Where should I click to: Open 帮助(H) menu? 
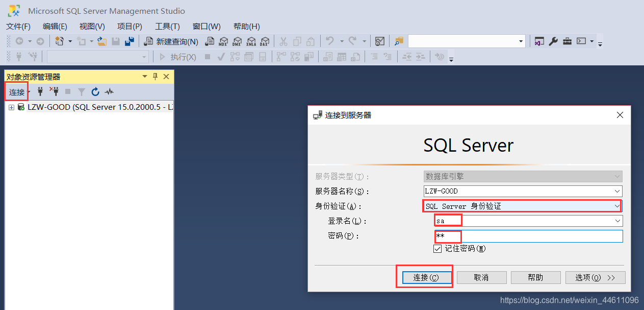point(246,27)
